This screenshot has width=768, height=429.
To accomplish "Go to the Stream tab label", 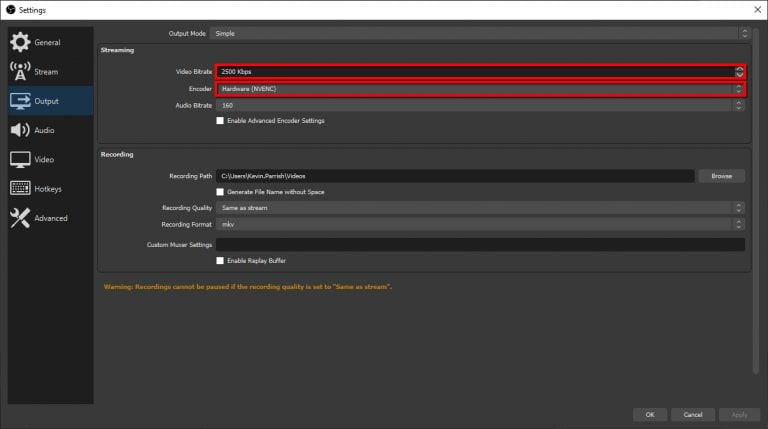I will [x=46, y=72].
